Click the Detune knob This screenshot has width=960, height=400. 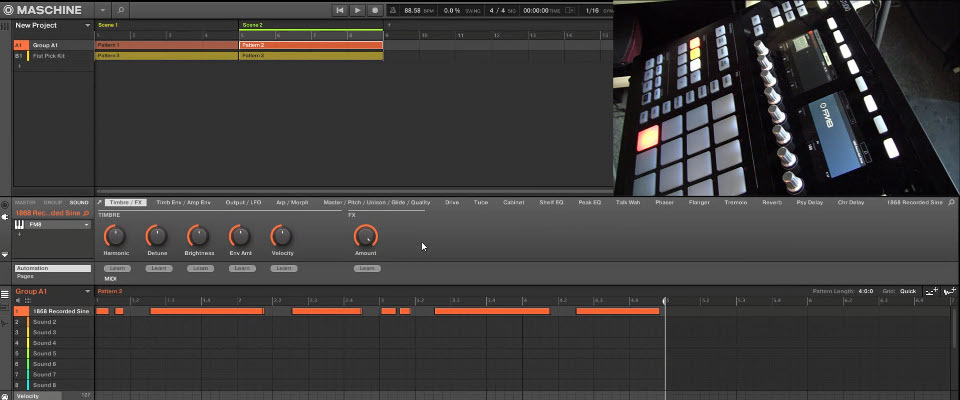click(157, 235)
